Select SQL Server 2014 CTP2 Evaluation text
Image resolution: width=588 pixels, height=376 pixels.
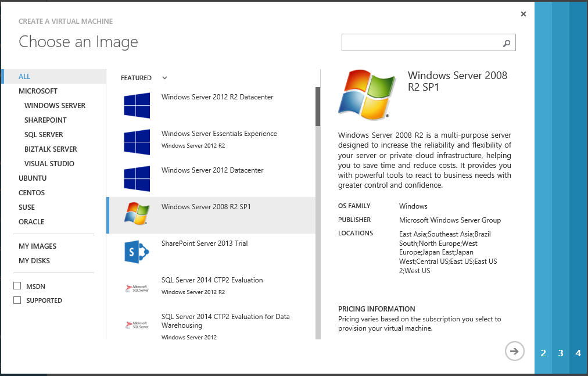[212, 280]
